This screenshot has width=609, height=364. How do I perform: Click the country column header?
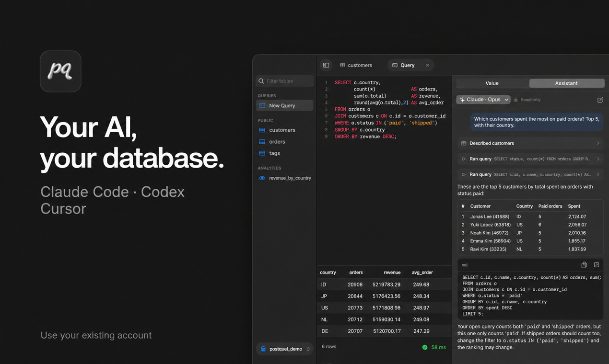pyautogui.click(x=328, y=273)
